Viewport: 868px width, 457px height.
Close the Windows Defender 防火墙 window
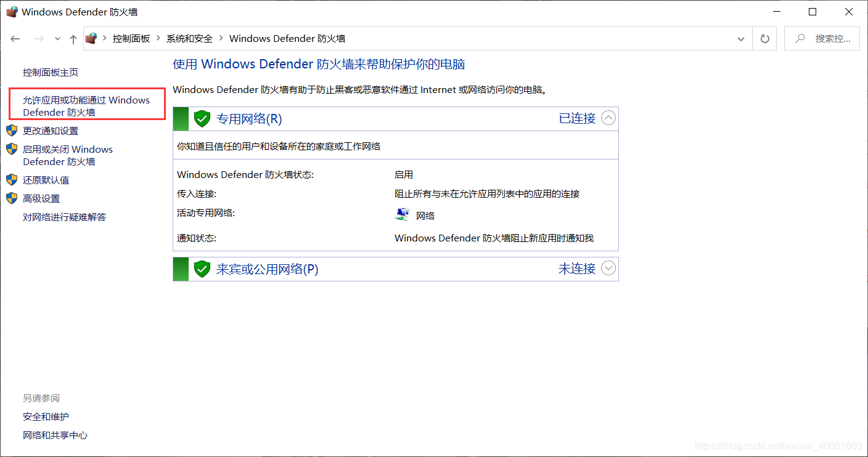[x=848, y=12]
